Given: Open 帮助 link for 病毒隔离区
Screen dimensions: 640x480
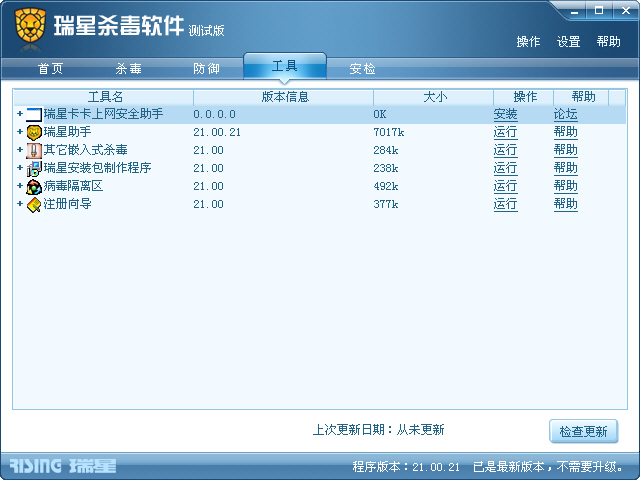Looking at the screenshot, I should [x=566, y=186].
